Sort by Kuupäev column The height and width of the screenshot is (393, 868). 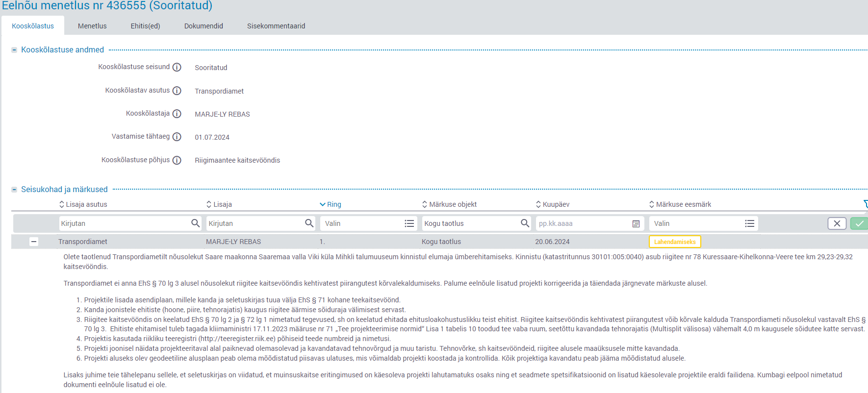(x=553, y=204)
